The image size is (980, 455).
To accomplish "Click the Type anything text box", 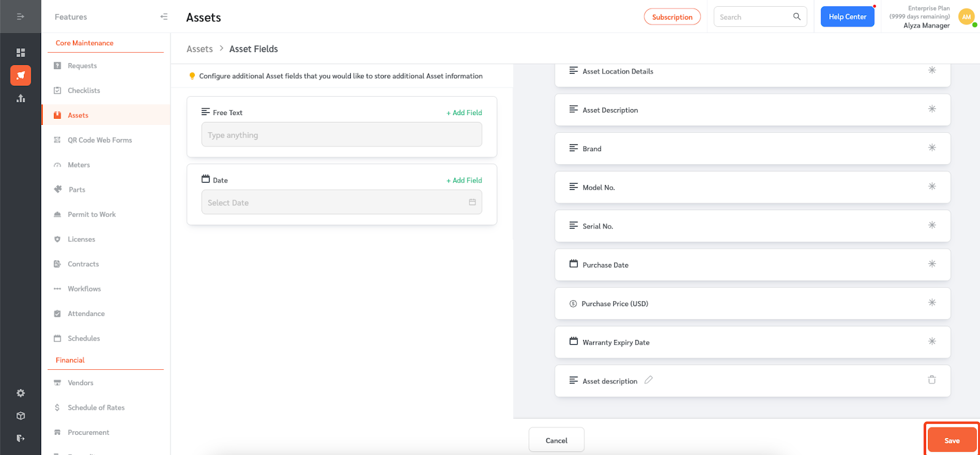I will pos(342,135).
